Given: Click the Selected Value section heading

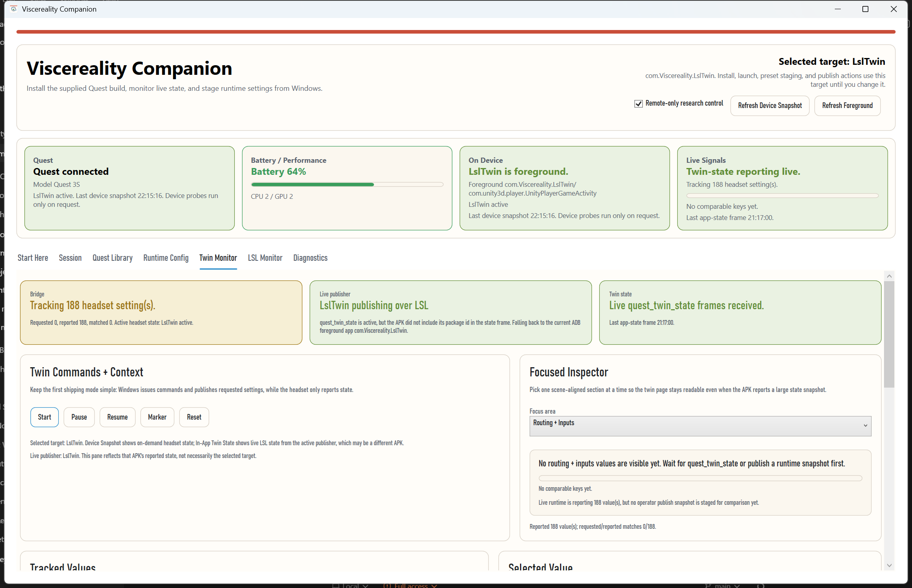Looking at the screenshot, I should [x=540, y=567].
